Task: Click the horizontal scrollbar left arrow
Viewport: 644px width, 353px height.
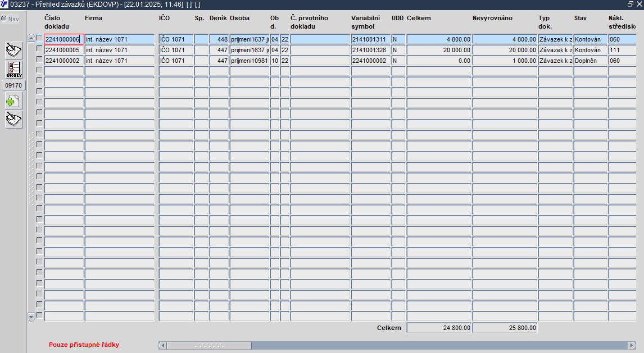Action: pos(162,345)
